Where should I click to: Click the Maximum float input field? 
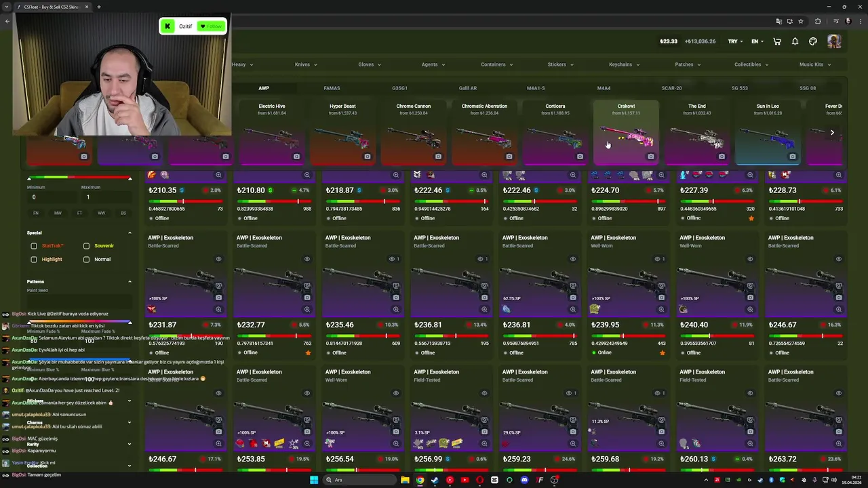pos(106,197)
